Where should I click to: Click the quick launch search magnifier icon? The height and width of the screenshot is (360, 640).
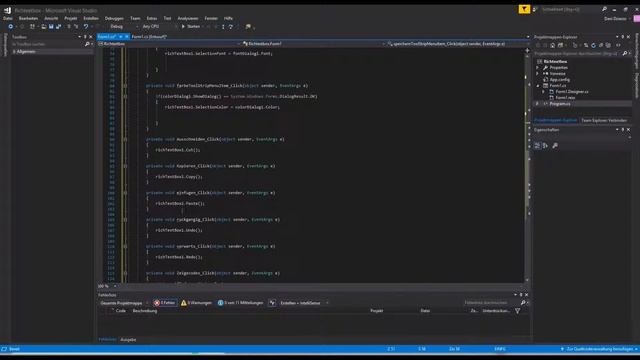click(604, 9)
